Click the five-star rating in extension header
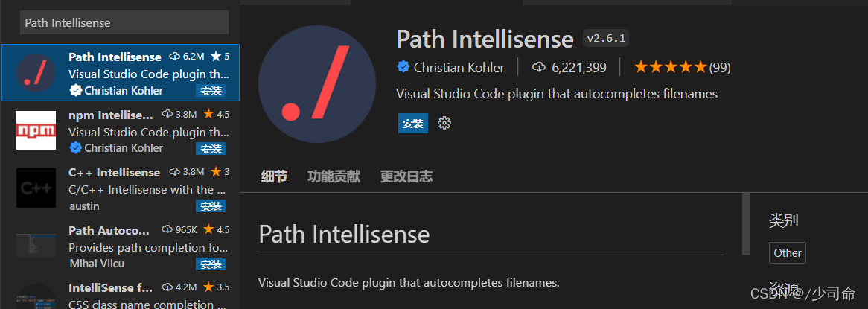Viewport: 868px width, 309px height. 670,68
